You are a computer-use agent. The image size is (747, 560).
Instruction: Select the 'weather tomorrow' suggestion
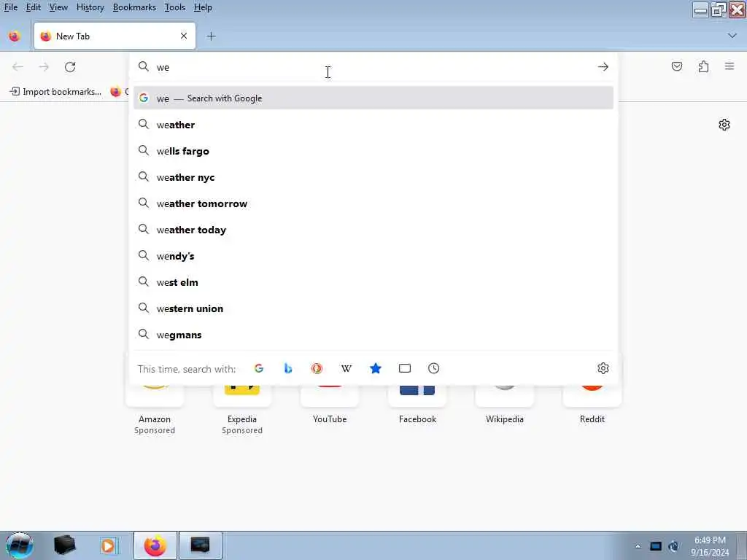tap(373, 203)
